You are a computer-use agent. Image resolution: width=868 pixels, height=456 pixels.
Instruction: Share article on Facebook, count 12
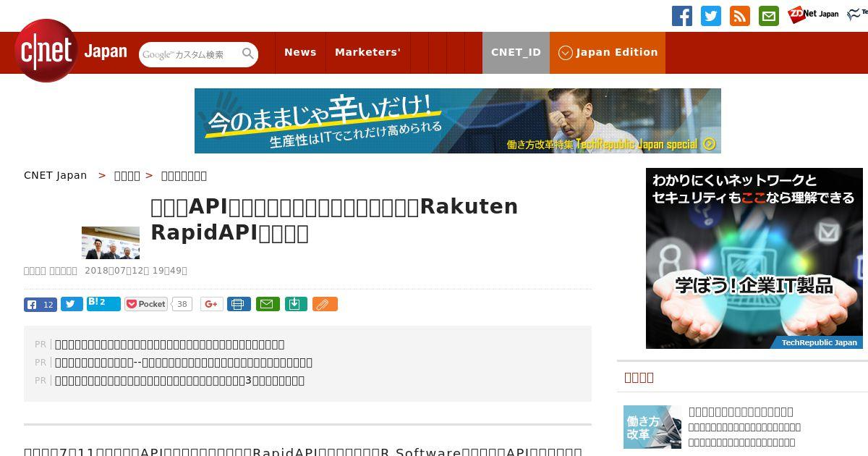point(41,305)
